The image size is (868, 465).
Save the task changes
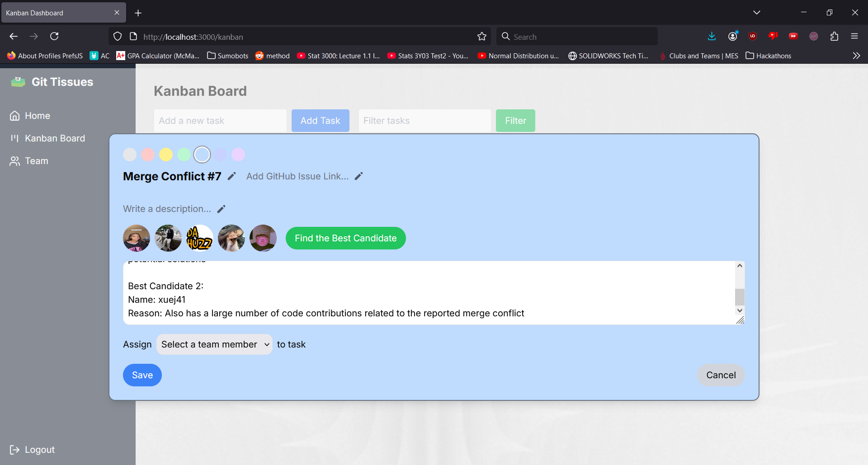pos(142,375)
